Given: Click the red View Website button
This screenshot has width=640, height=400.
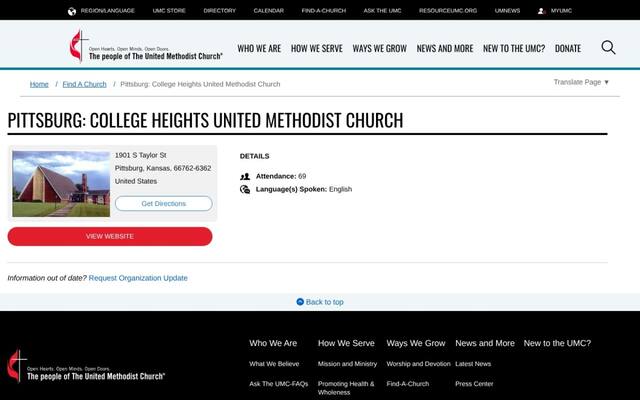Looking at the screenshot, I should click(110, 236).
